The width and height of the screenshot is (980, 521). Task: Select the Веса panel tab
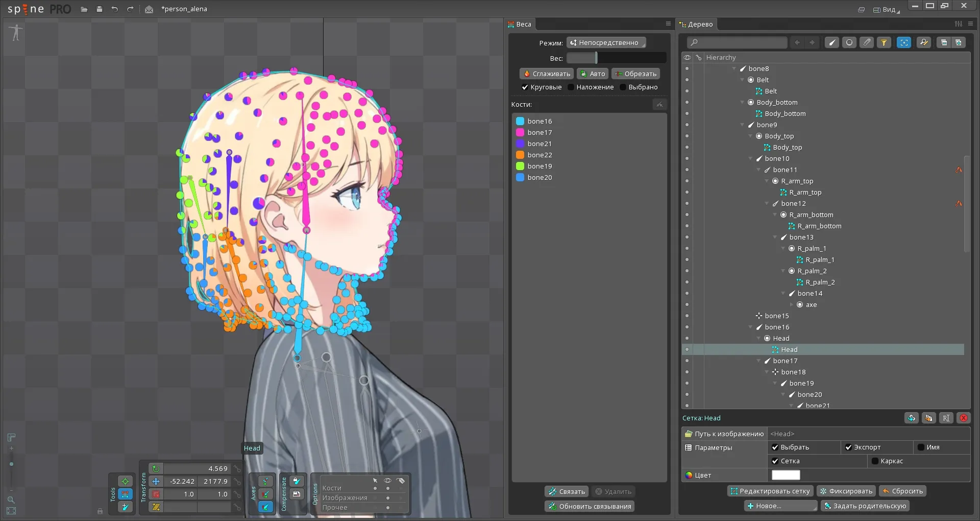click(520, 24)
